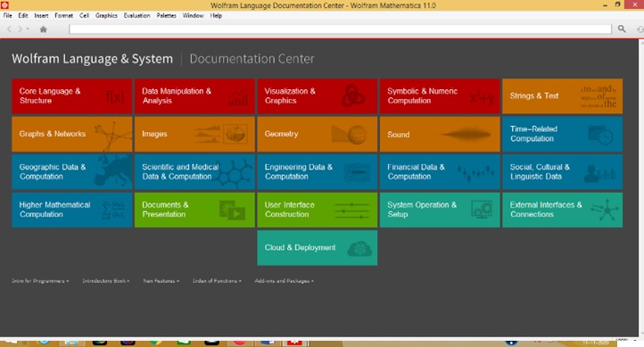Return to the documentation home page
This screenshot has width=644, height=347.
click(x=43, y=29)
